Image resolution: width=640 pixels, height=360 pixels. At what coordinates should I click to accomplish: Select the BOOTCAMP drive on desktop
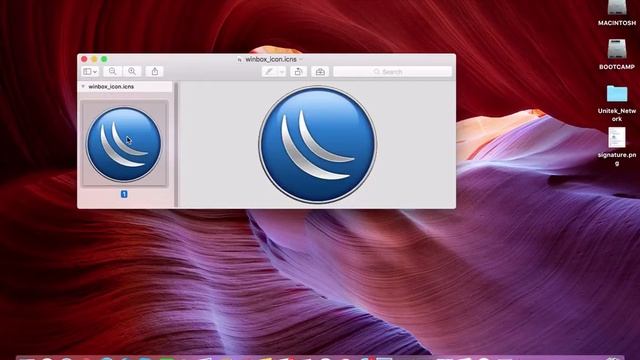(x=616, y=54)
